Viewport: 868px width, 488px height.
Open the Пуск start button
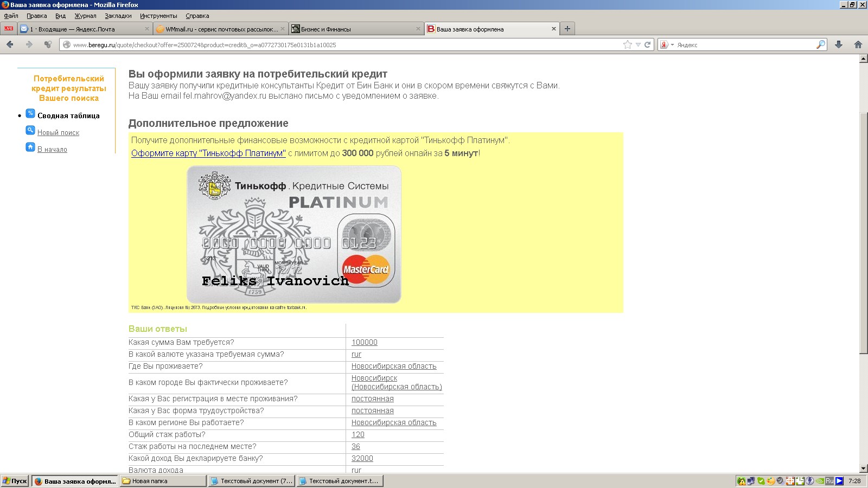(x=15, y=481)
